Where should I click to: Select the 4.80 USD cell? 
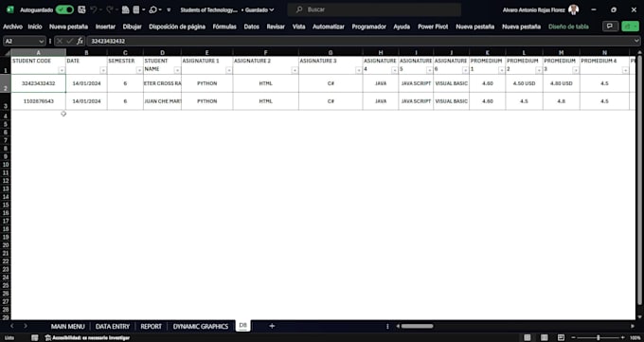pos(561,83)
